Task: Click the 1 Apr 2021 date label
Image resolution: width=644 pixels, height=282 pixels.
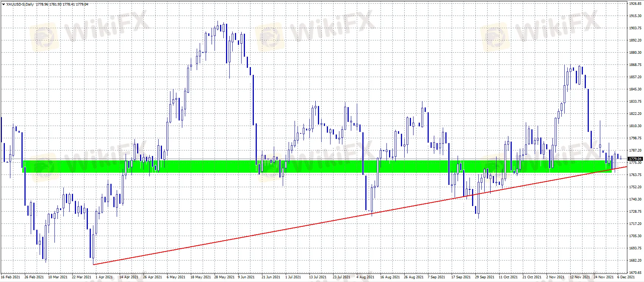Action: click(104, 277)
